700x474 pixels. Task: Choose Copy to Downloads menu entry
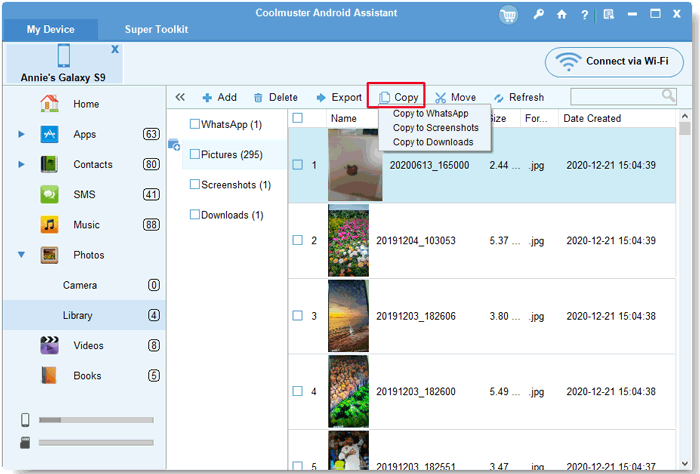click(433, 142)
